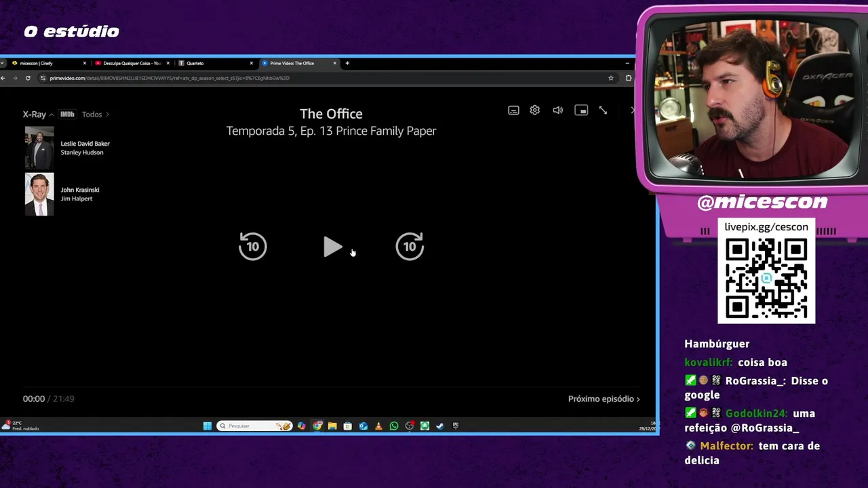The height and width of the screenshot is (488, 868).
Task: Click The Office title
Action: click(331, 114)
